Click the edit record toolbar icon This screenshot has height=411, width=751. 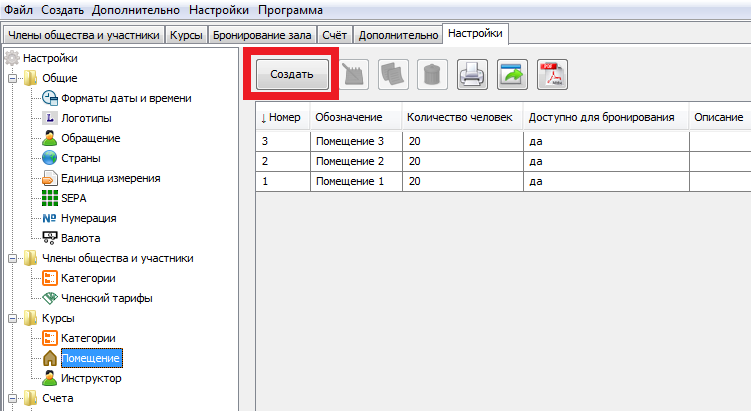click(x=353, y=75)
